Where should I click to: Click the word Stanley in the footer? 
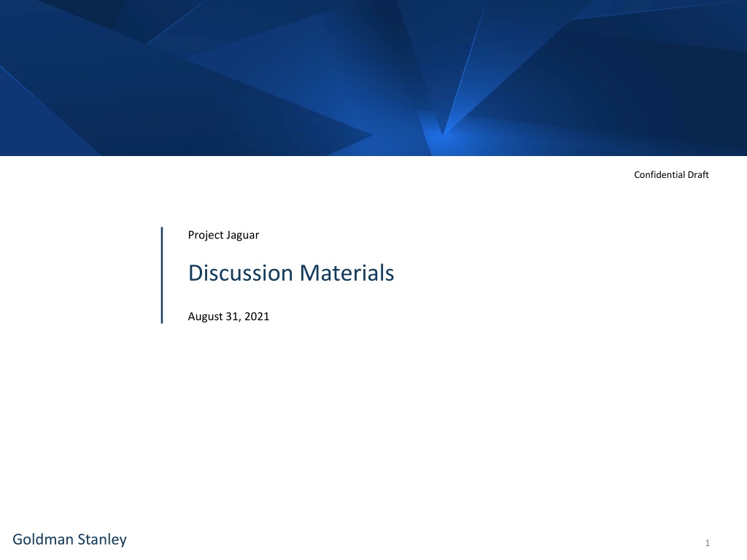pos(102,540)
